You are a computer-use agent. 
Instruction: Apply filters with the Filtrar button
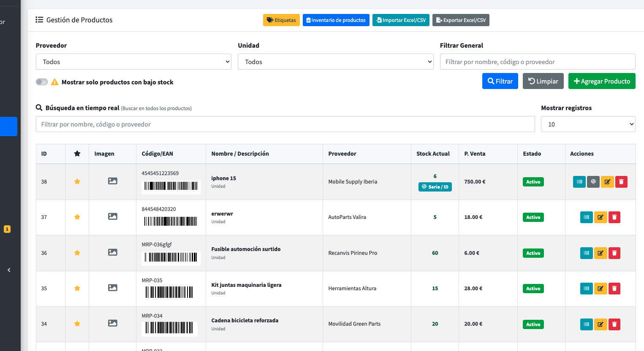tap(500, 81)
